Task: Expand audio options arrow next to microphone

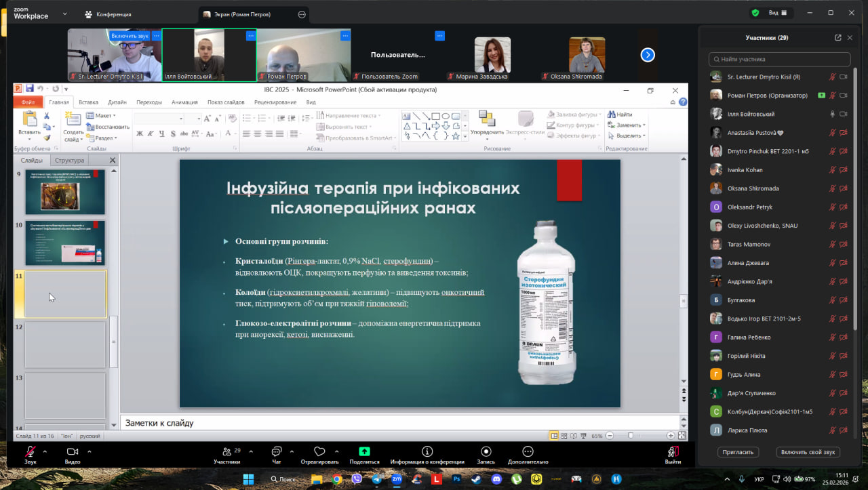Action: 45,451
